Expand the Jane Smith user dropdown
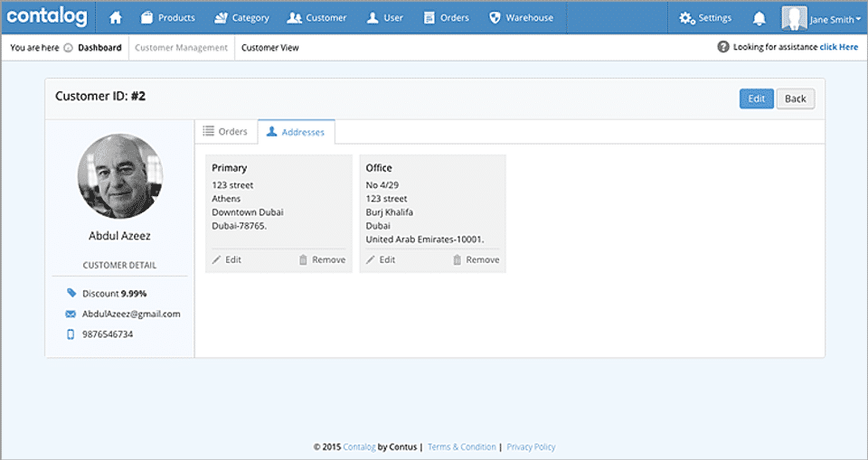The image size is (868, 460). point(822,18)
